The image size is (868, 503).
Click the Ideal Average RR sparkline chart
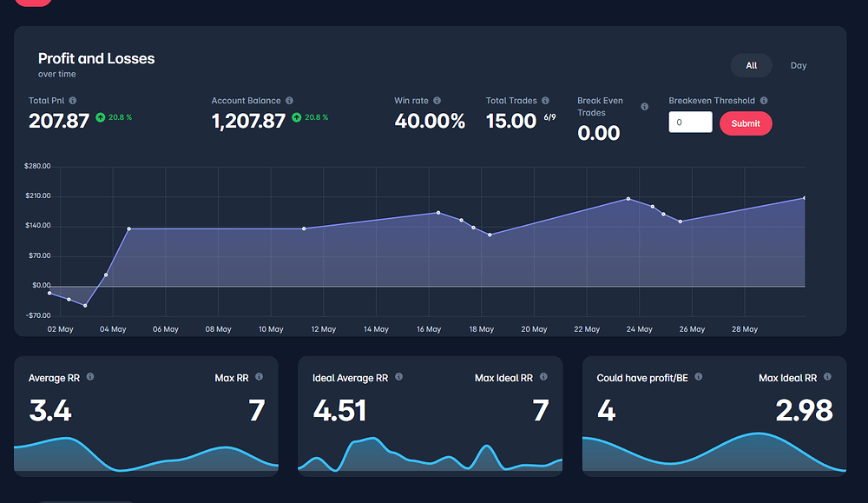pos(431,455)
